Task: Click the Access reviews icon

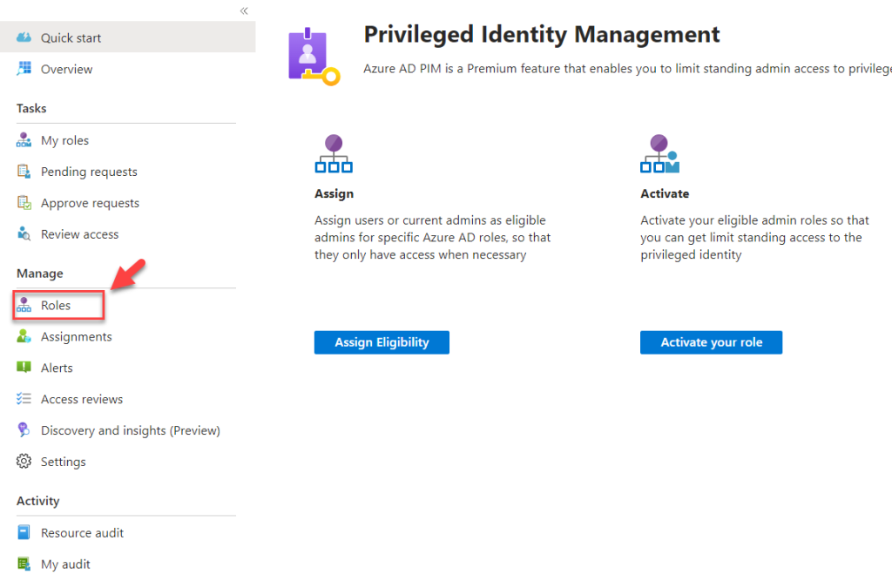Action: [23, 399]
